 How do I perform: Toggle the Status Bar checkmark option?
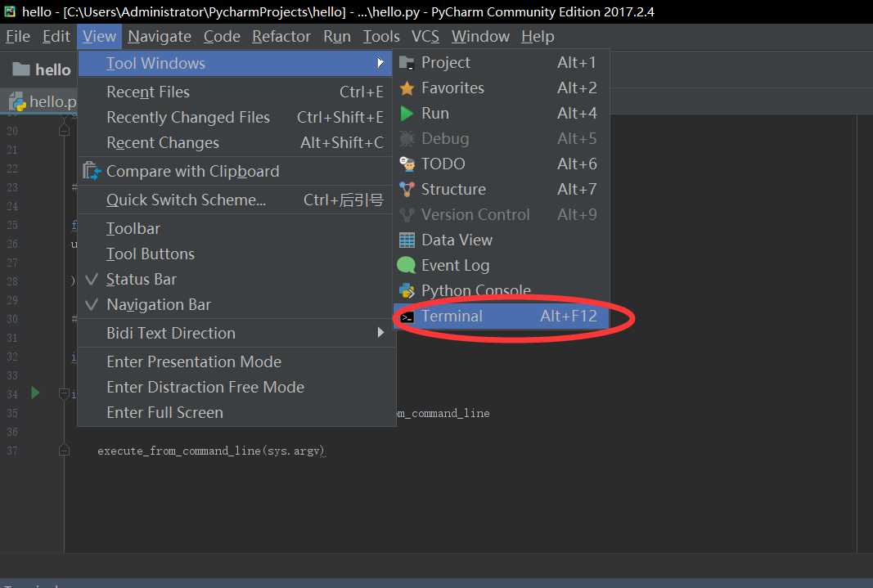(235, 279)
